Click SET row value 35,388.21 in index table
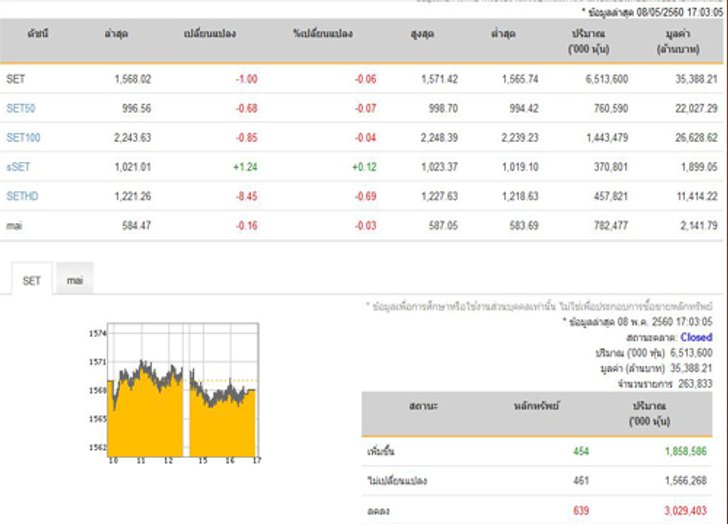The image size is (728, 524). pos(696,79)
